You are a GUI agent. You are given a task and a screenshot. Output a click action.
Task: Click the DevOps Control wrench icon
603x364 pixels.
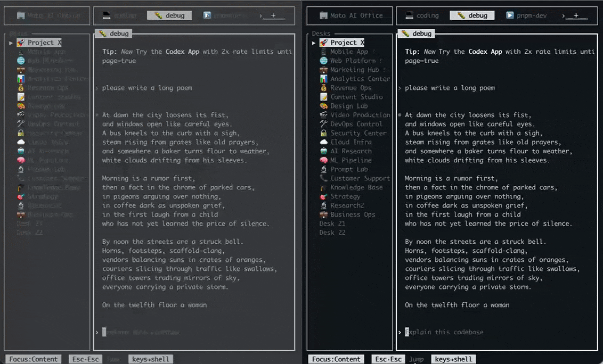click(x=324, y=124)
